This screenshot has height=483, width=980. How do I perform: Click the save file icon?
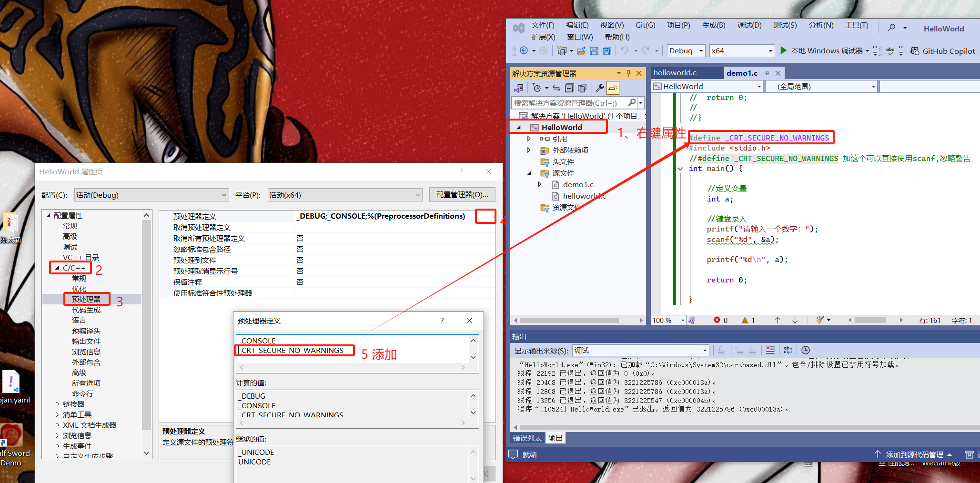point(594,51)
